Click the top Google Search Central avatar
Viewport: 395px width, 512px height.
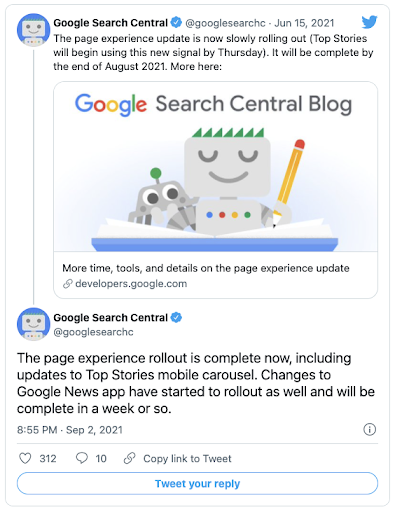33,30
